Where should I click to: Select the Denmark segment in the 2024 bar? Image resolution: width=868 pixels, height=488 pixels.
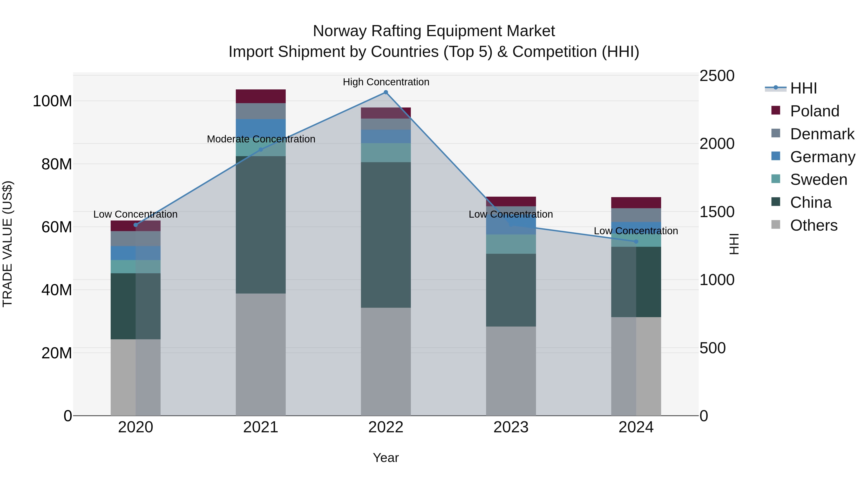tap(636, 215)
